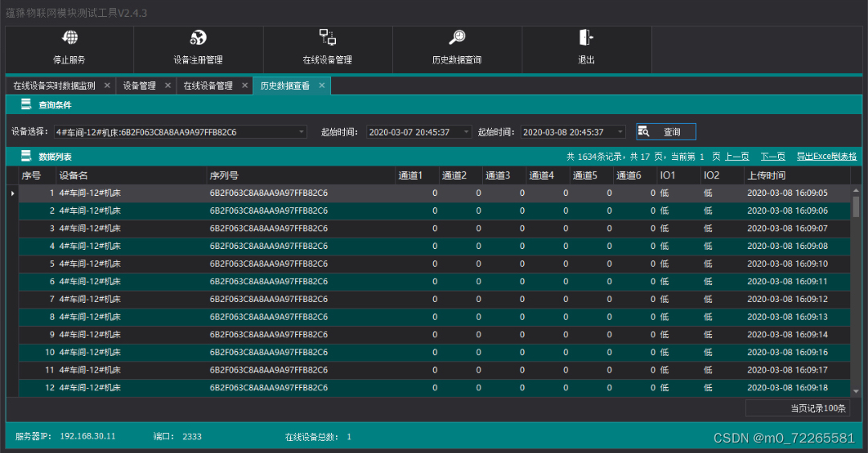Select row with timestamp 2020-03-08 16:09:16

pyautogui.click(x=435, y=353)
